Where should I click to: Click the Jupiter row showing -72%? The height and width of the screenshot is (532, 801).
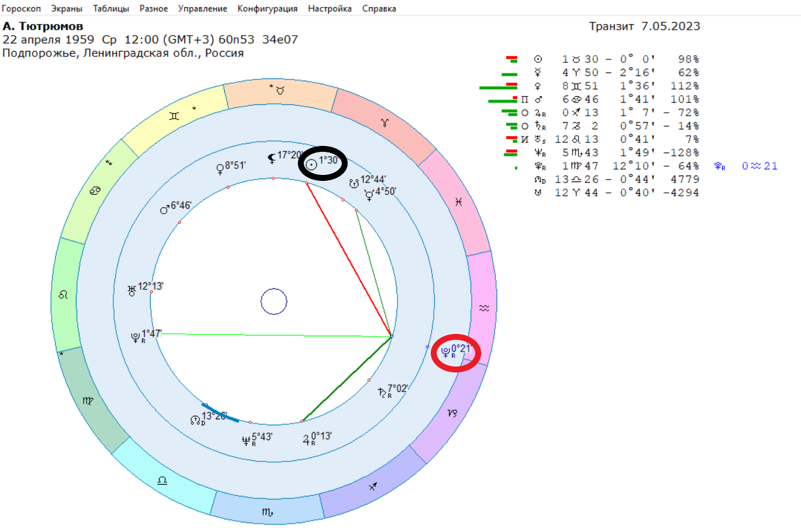[x=600, y=113]
